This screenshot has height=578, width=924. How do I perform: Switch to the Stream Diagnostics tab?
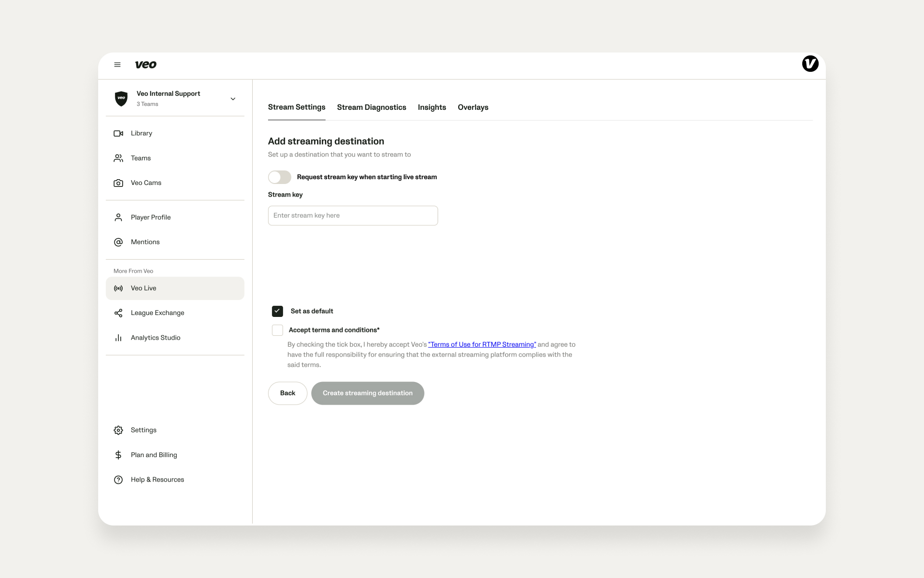click(372, 107)
